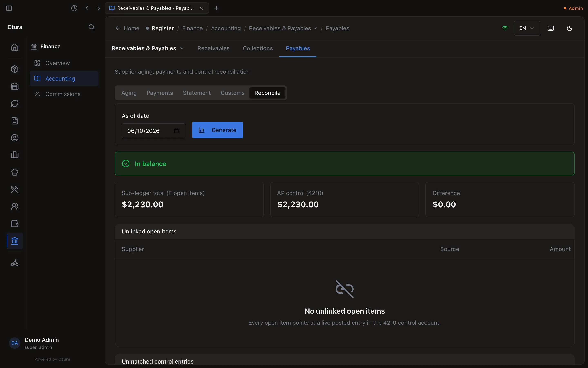Click the Generate button

click(217, 130)
